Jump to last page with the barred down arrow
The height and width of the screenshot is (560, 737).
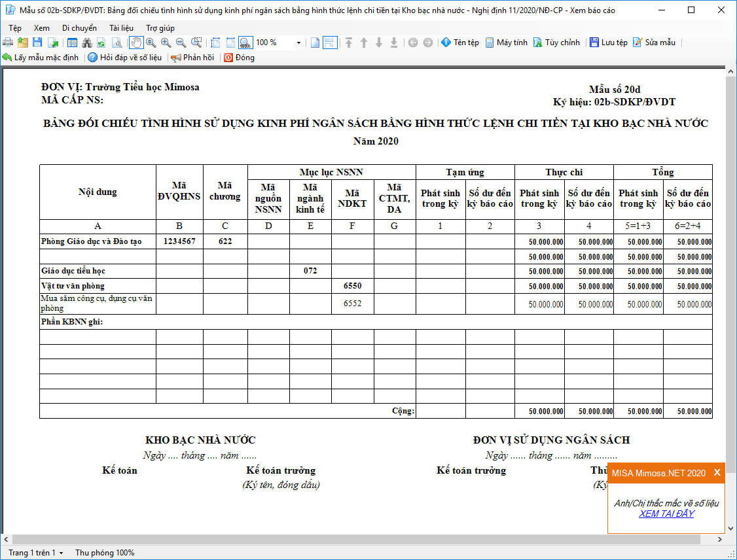pyautogui.click(x=394, y=43)
